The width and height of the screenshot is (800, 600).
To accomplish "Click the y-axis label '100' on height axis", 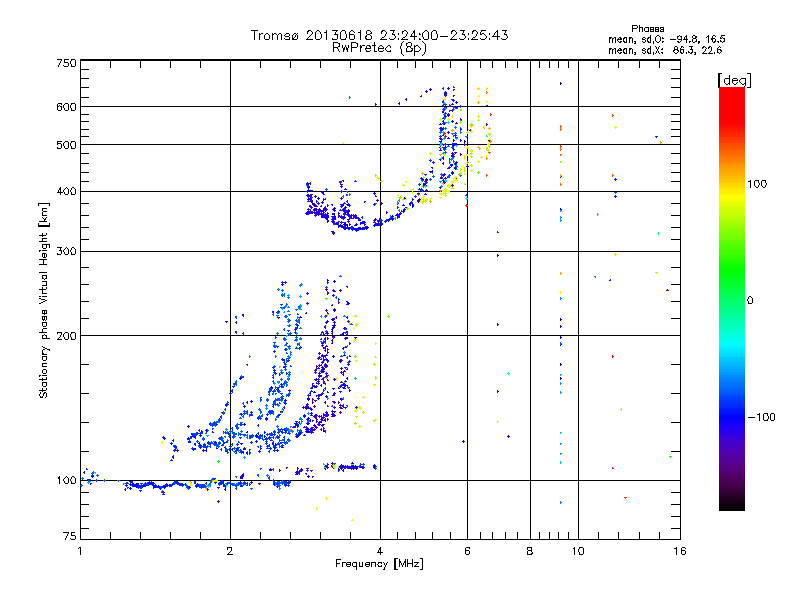I will pos(66,481).
